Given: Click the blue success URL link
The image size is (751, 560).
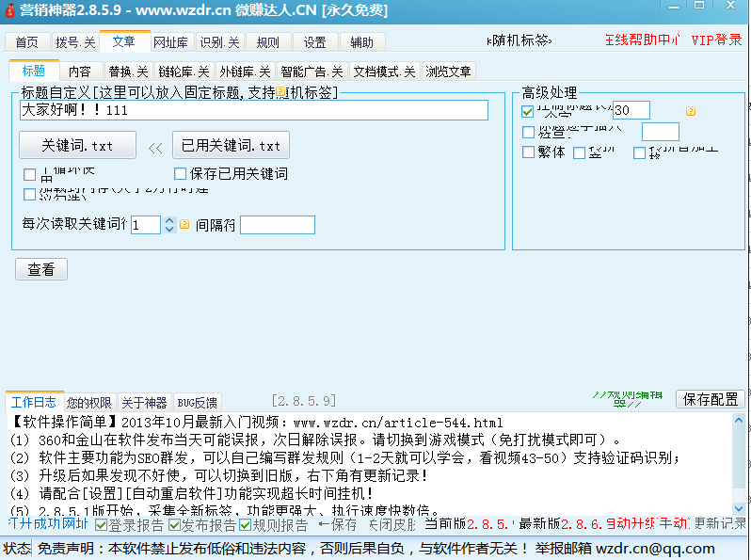Looking at the screenshot, I should coord(48,523).
